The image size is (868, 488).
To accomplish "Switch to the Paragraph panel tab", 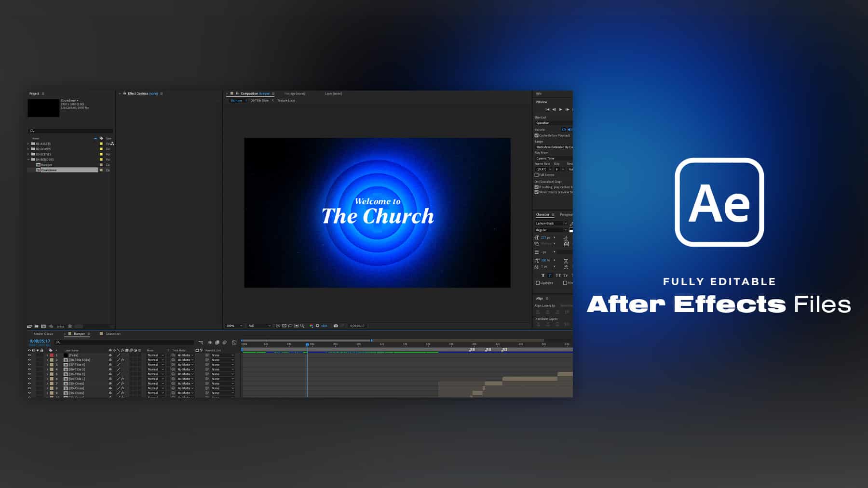I will (566, 214).
